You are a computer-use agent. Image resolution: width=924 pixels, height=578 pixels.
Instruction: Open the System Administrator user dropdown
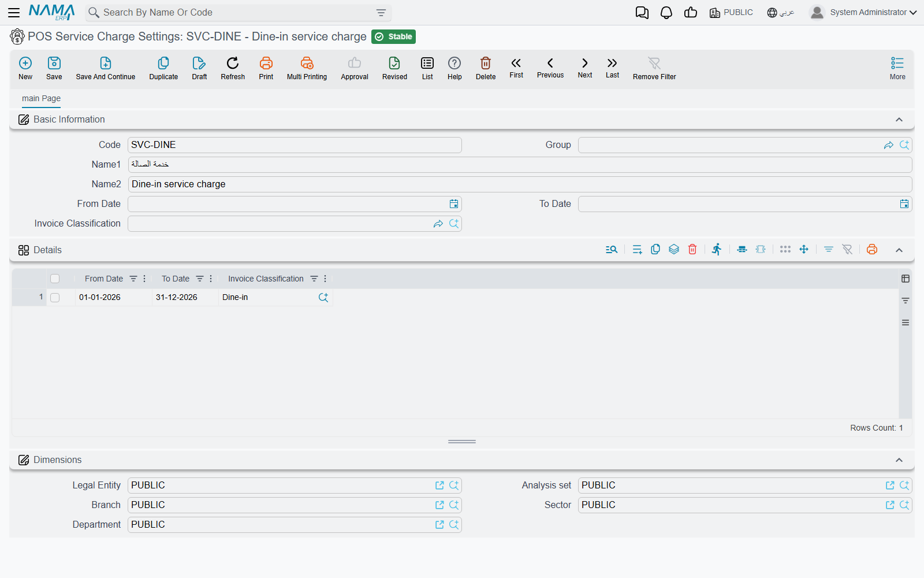[x=863, y=12]
